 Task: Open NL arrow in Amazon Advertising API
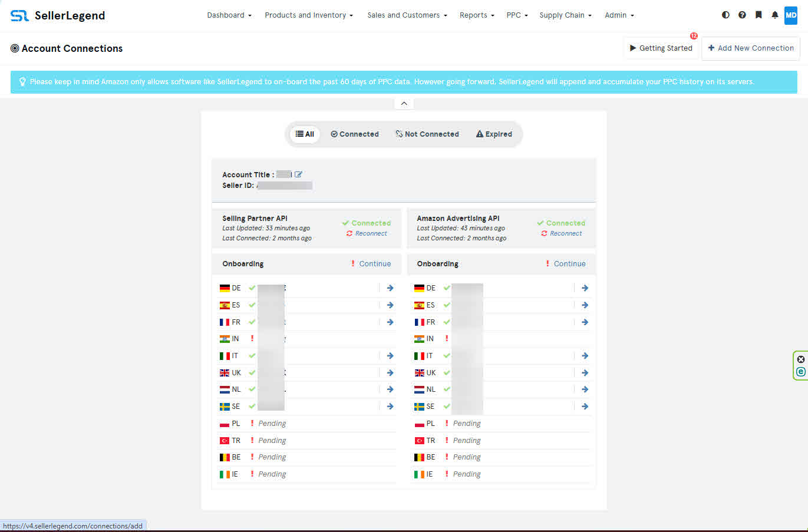pyautogui.click(x=585, y=389)
